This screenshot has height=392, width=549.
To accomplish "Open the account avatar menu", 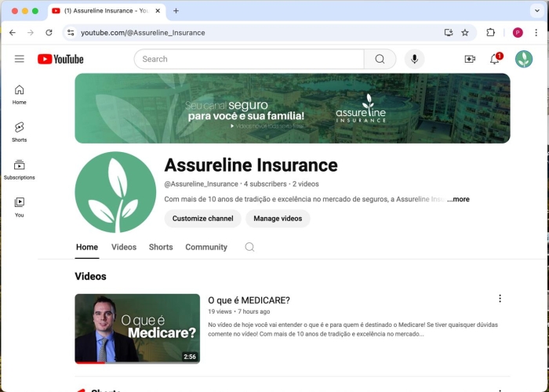I will (524, 59).
